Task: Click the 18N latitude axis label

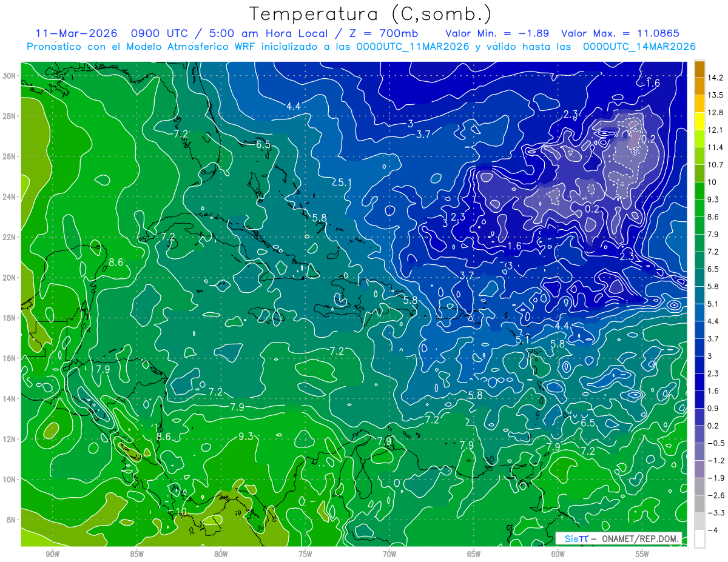Action: point(10,318)
